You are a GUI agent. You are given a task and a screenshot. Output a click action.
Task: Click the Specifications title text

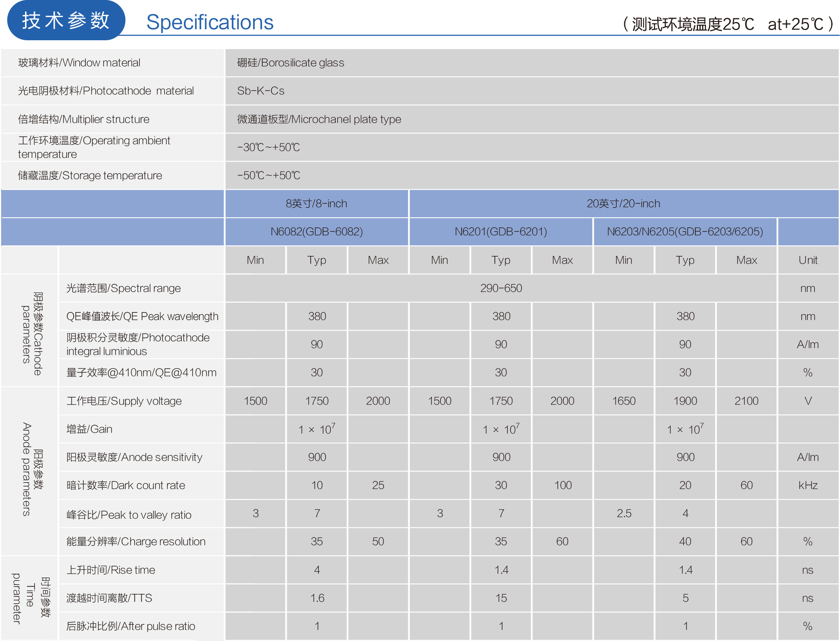tap(210, 22)
